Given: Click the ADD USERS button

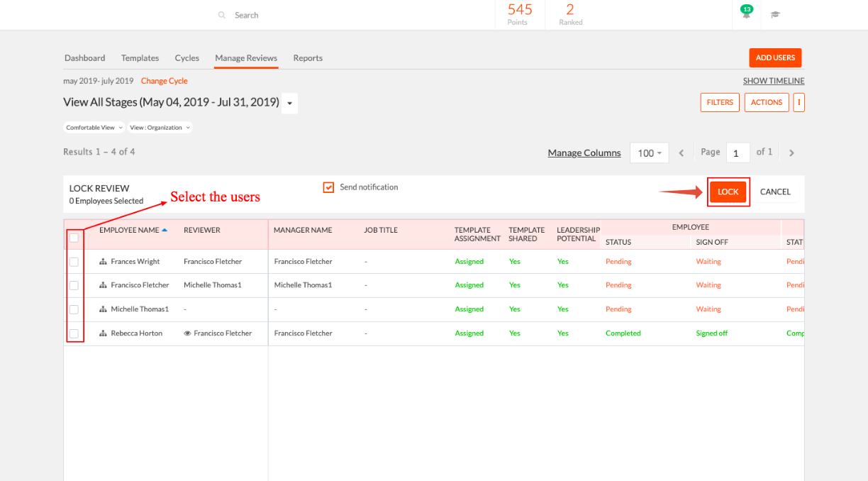Looking at the screenshot, I should click(x=775, y=57).
